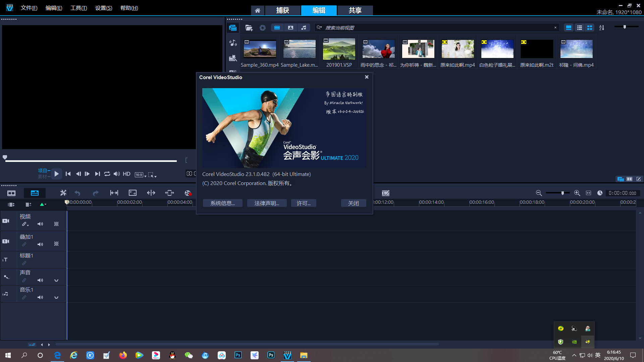This screenshot has height=362, width=644.
Task: Zoom out the timeline
Action: 539,193
